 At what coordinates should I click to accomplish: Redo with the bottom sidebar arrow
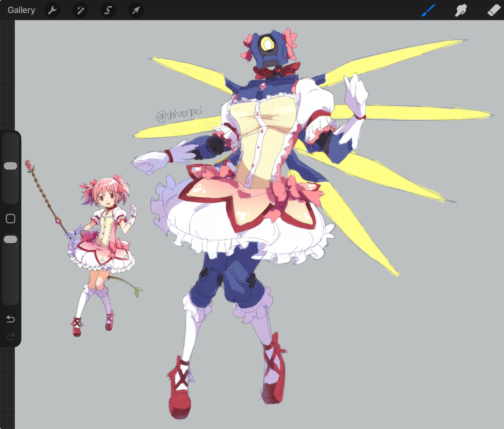coord(11,337)
